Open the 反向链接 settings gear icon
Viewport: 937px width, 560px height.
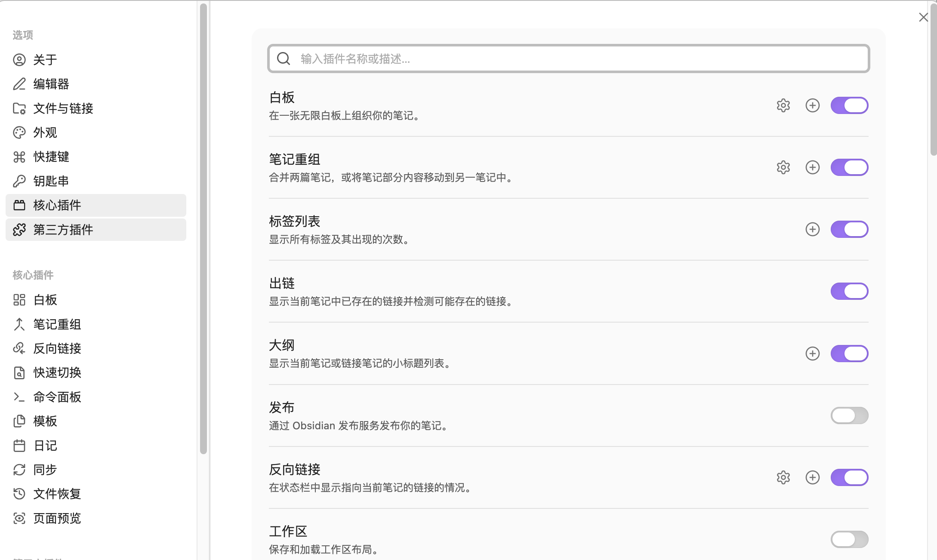click(x=783, y=477)
